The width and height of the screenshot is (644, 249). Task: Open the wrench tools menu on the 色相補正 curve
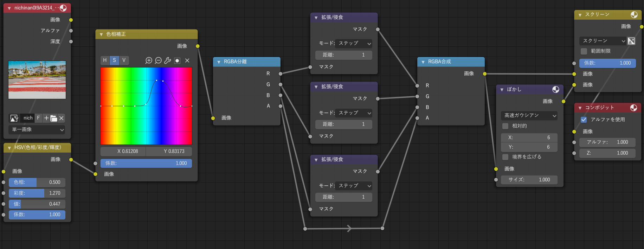coord(168,60)
